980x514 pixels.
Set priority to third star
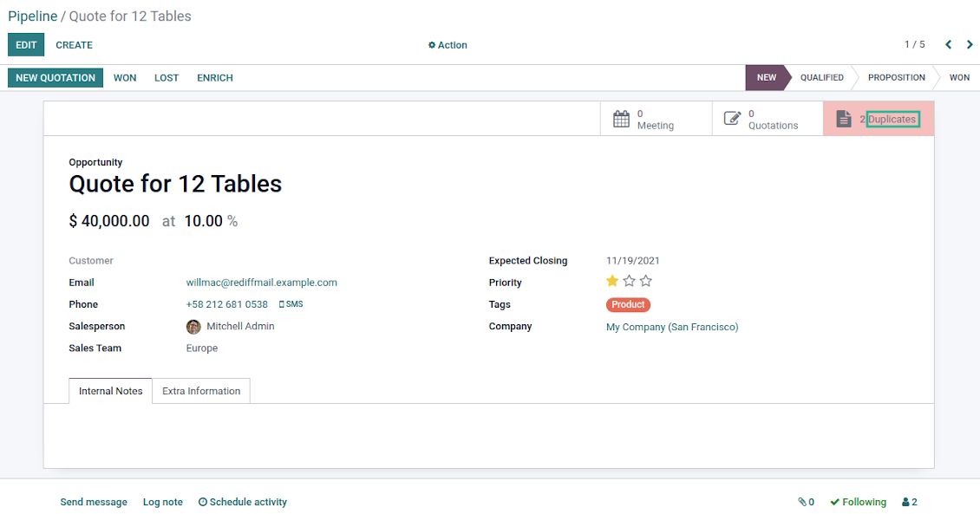(645, 281)
